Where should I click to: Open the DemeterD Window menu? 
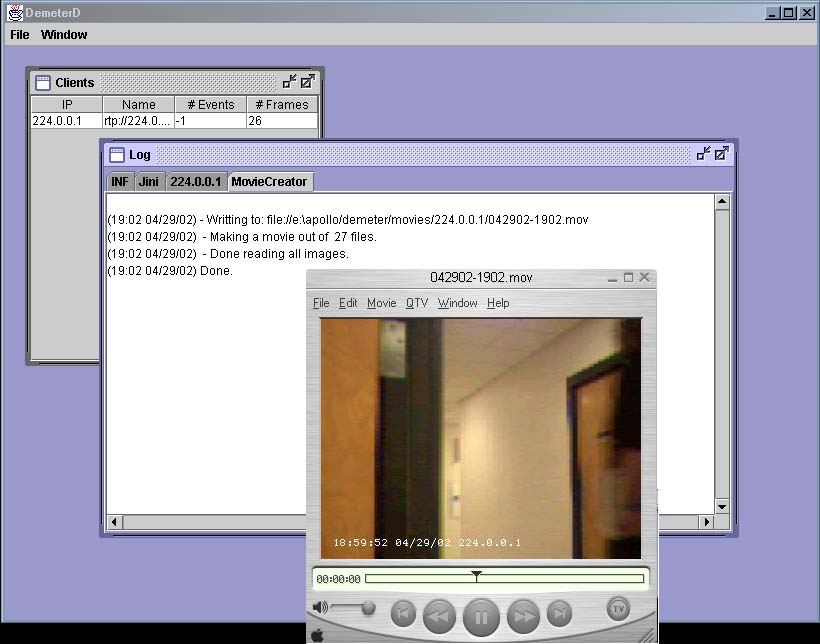point(64,35)
